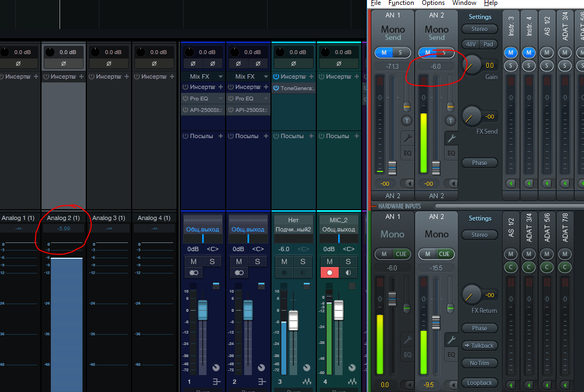Click the bus icon of Studio One channel 1
Viewport: 584px width, 392px height.
tap(216, 382)
